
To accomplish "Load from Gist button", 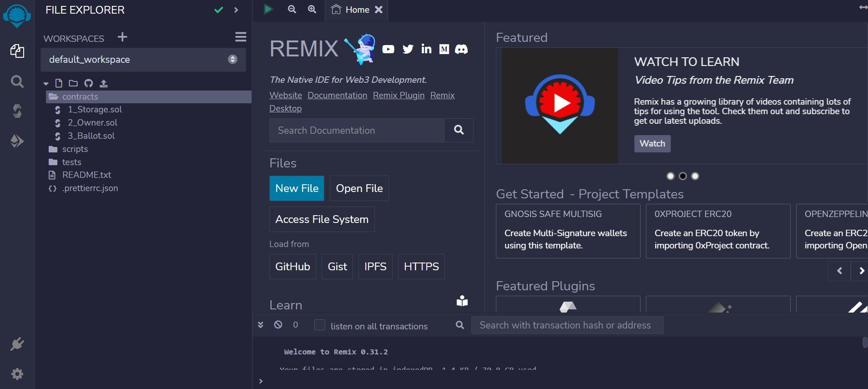I will pyautogui.click(x=338, y=267).
